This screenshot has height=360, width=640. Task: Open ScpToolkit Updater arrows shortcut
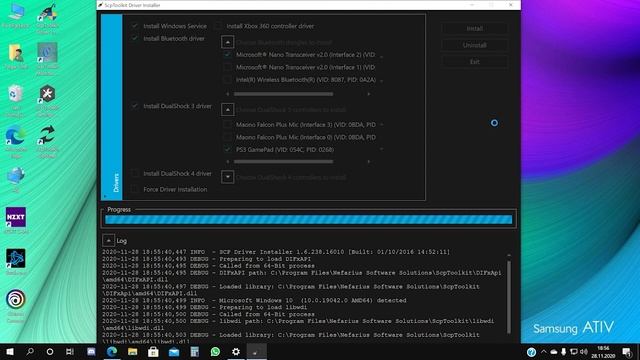coord(47,141)
